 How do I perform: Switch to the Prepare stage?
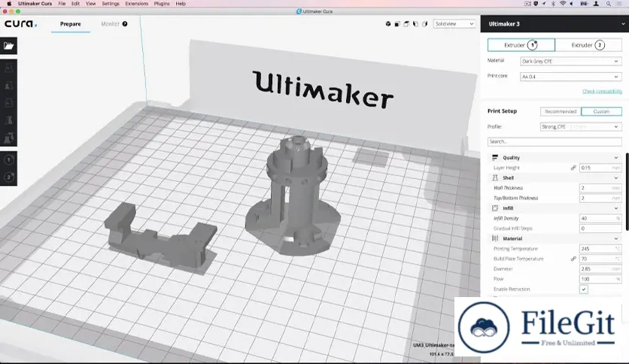pos(71,24)
